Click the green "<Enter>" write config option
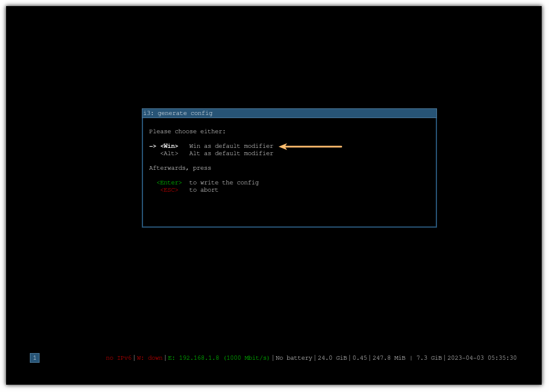 169,182
